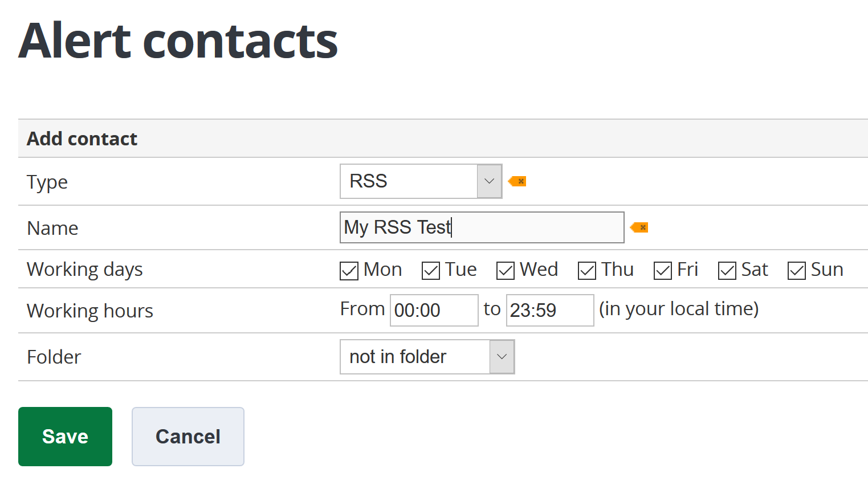
Task: Uncheck Thu in Working days
Action: (587, 271)
